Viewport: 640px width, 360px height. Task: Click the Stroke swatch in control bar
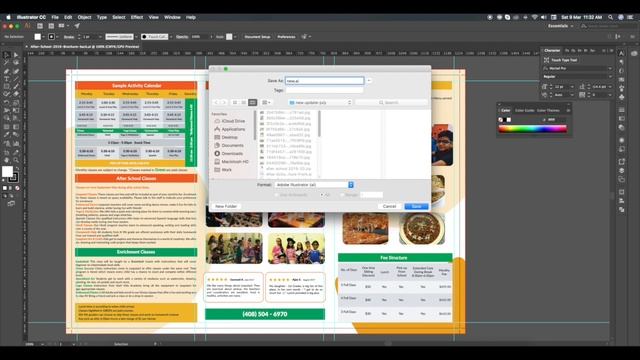click(51, 37)
